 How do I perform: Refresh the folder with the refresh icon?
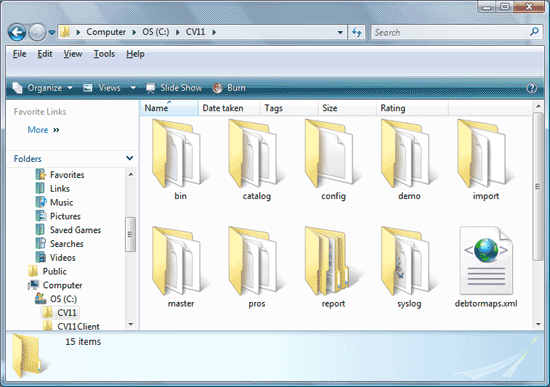coord(357,32)
